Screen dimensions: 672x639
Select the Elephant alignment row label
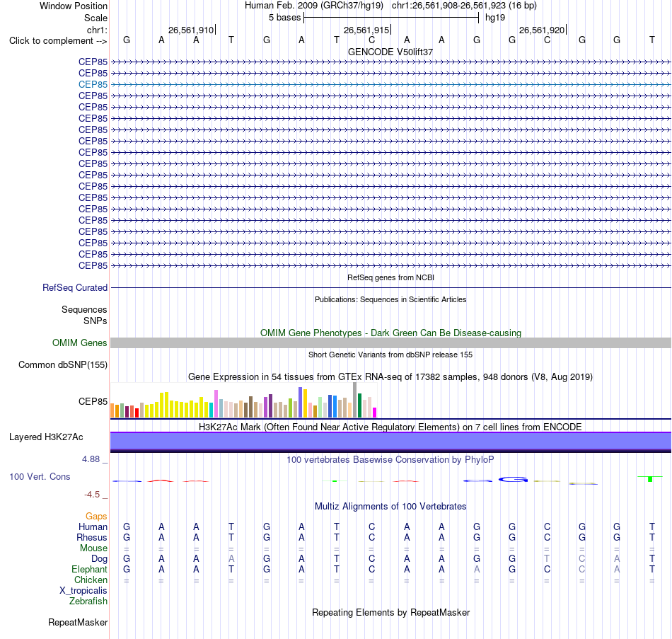(x=89, y=569)
